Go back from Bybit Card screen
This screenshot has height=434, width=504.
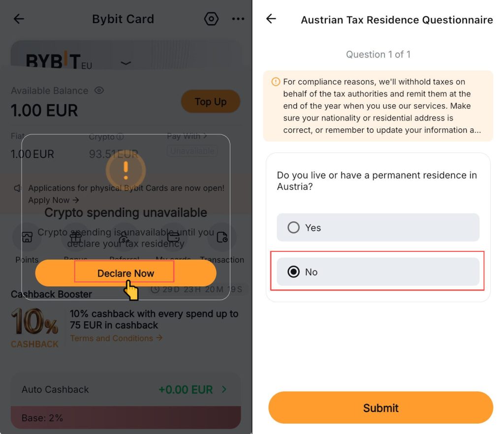pyautogui.click(x=19, y=19)
